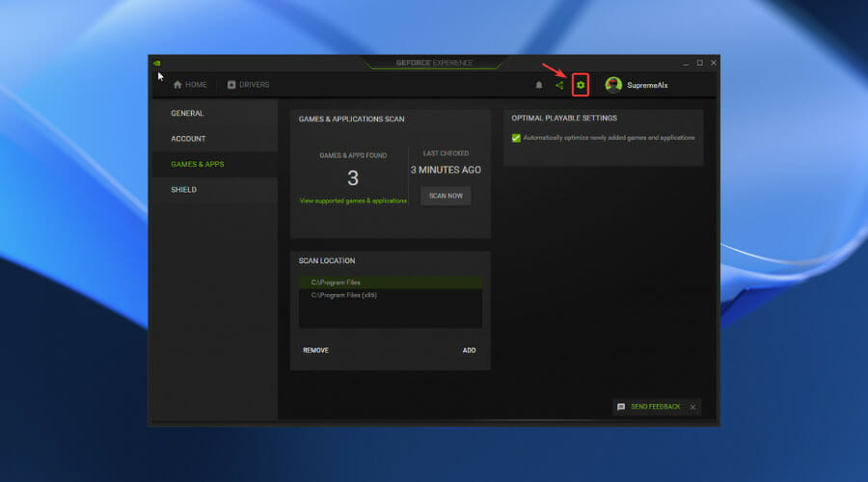Screen dimensions: 868x482
Task: Open the Shield settings section
Action: (x=215, y=190)
